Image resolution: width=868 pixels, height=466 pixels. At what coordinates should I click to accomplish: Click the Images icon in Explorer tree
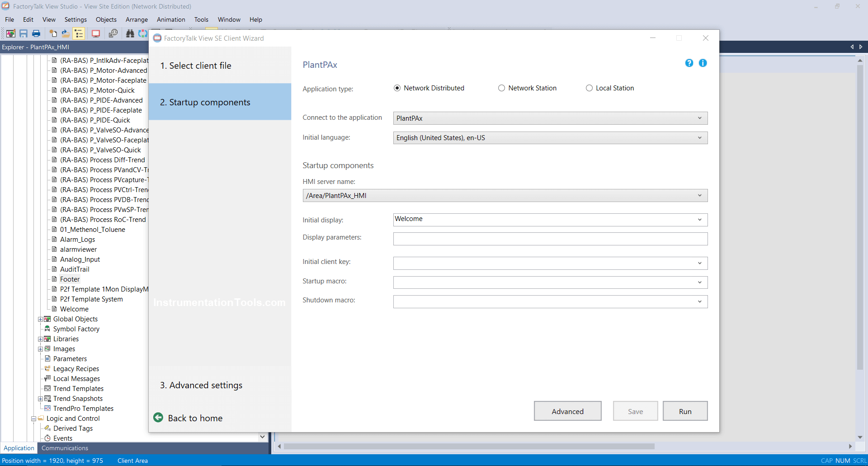click(47, 349)
